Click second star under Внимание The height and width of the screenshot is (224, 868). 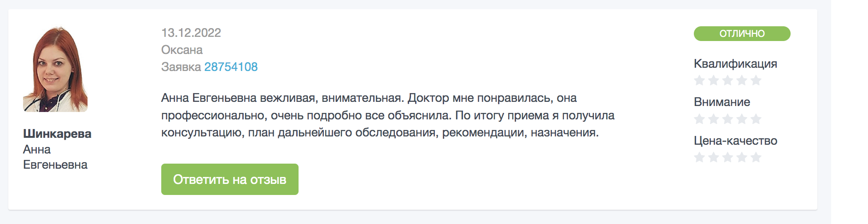click(x=714, y=119)
